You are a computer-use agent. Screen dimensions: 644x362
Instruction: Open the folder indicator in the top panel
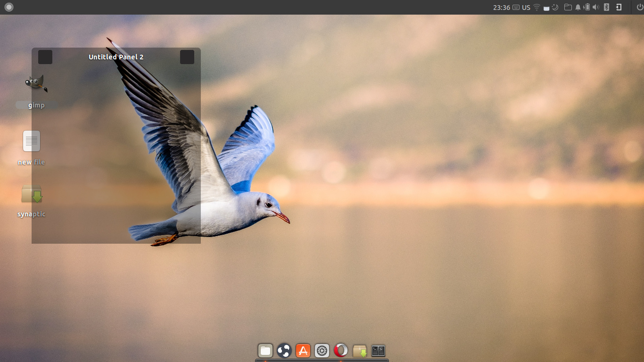(x=568, y=7)
